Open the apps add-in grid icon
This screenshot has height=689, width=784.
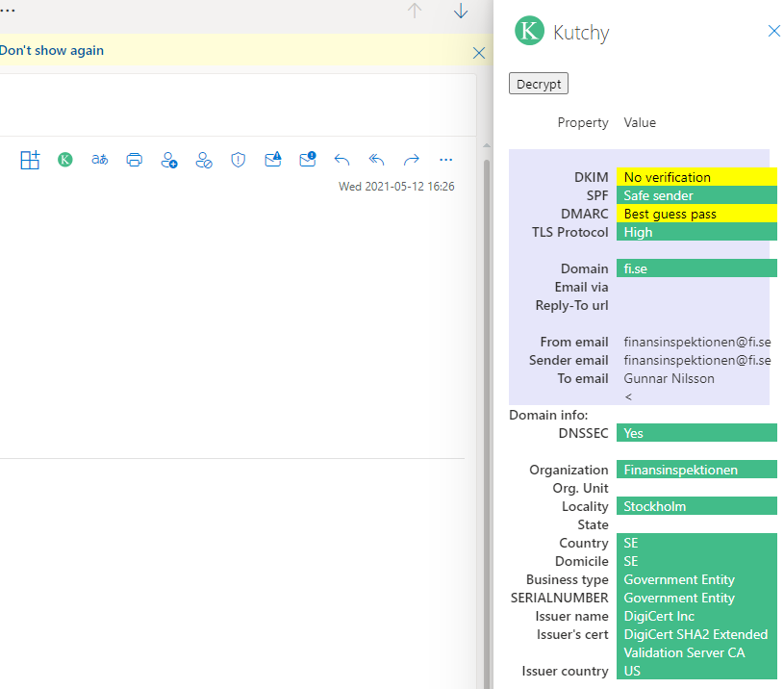point(30,160)
